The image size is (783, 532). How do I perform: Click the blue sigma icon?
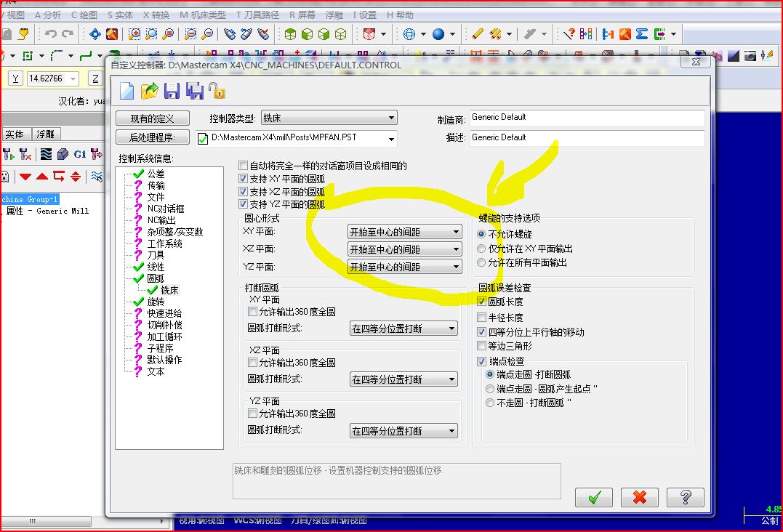pos(642,34)
